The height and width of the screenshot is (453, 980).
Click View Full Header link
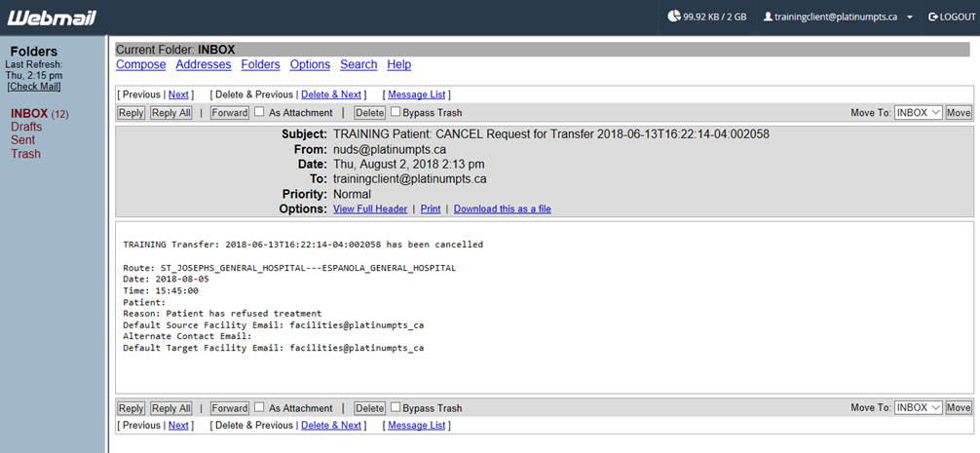370,208
